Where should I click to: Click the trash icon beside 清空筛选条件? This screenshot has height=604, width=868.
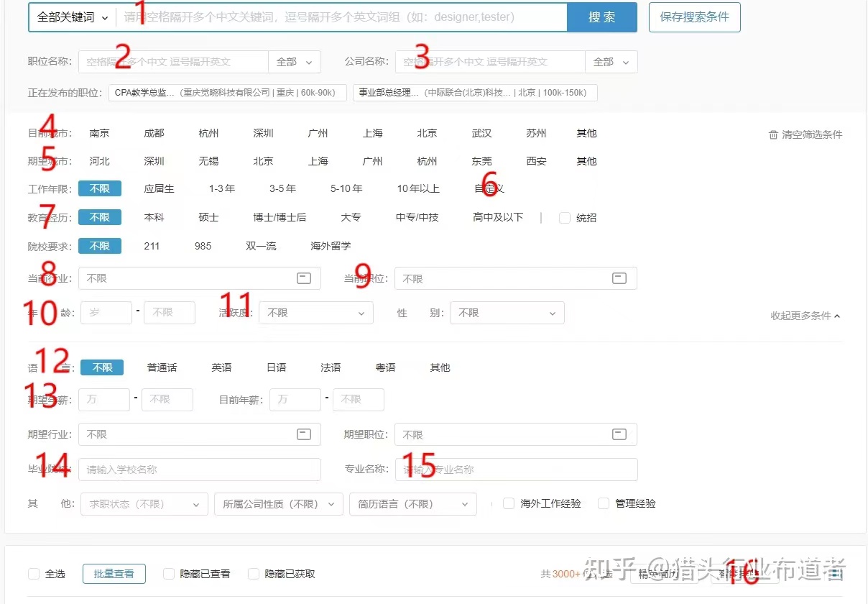(x=773, y=134)
